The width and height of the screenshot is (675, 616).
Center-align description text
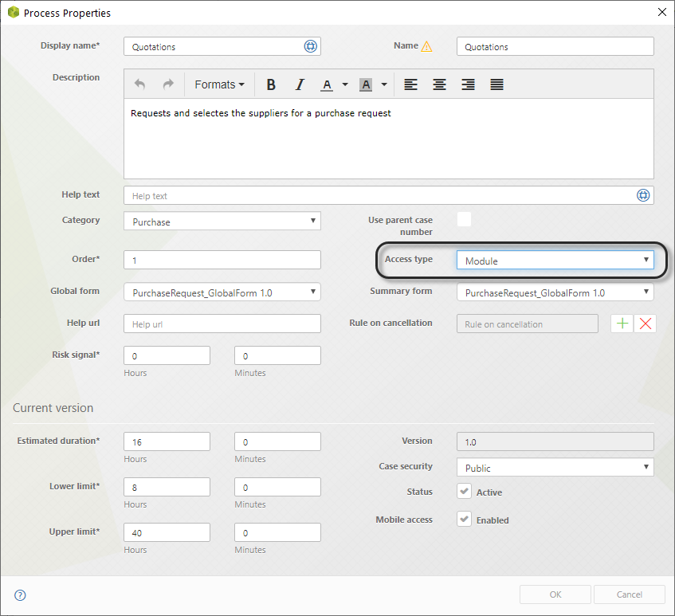pyautogui.click(x=440, y=84)
